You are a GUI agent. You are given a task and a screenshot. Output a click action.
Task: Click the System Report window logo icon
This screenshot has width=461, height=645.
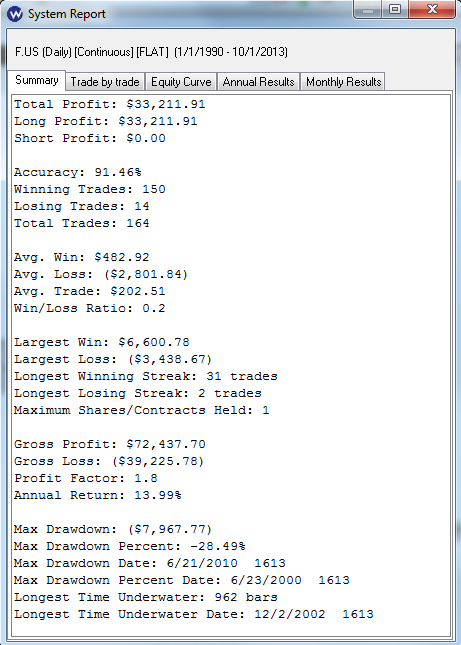click(x=15, y=14)
